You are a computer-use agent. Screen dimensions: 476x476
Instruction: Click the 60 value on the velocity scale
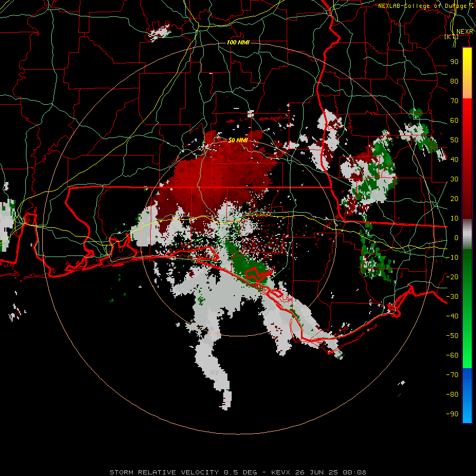pyautogui.click(x=454, y=120)
